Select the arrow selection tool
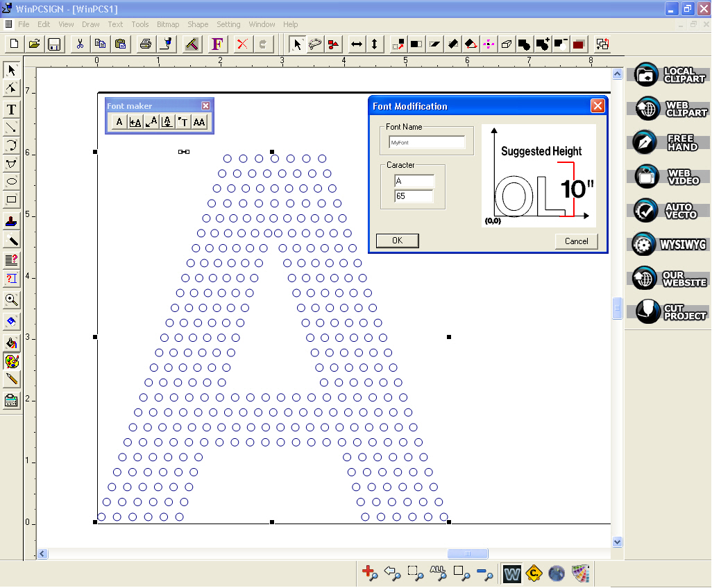Screen dimensions: 712x588 tap(11, 70)
